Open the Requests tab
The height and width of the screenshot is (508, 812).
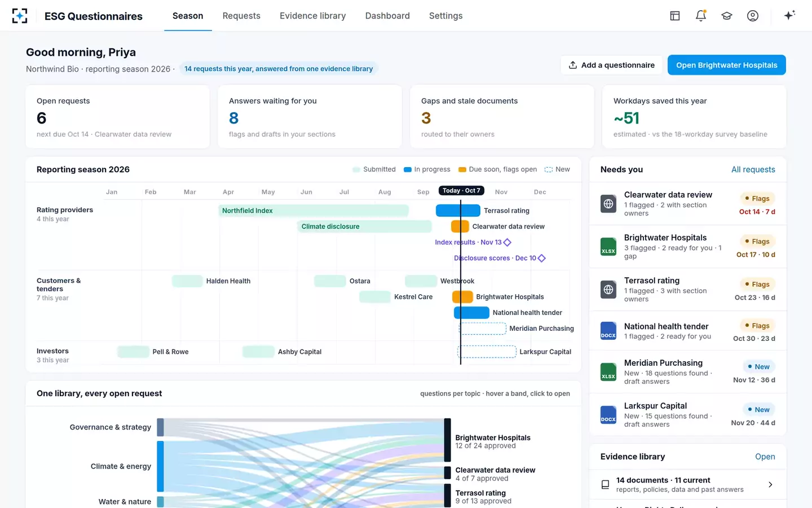[241, 16]
